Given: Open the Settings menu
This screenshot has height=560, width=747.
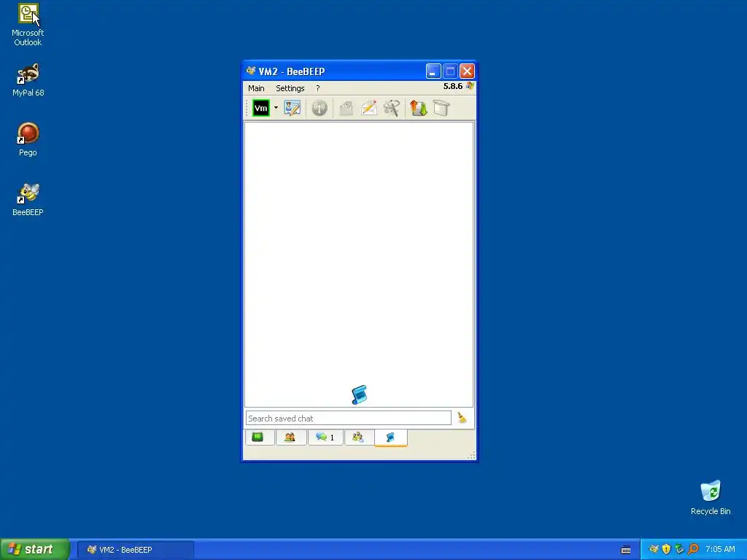Looking at the screenshot, I should point(290,88).
